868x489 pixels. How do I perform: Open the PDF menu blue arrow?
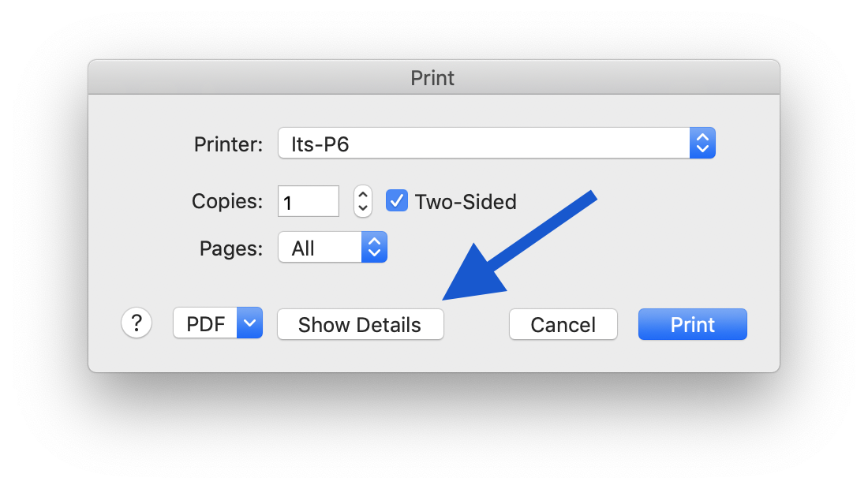coord(249,323)
